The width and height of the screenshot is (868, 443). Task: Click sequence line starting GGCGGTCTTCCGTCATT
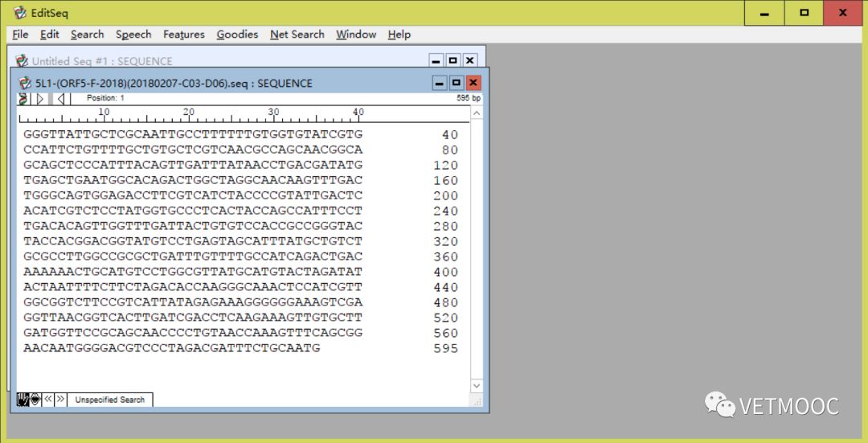click(193, 302)
